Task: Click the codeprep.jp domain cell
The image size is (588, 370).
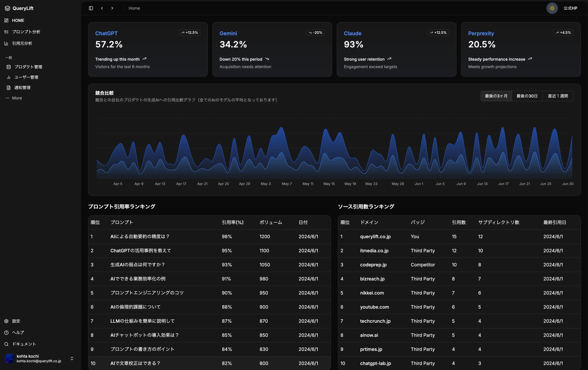Action: click(x=373, y=265)
